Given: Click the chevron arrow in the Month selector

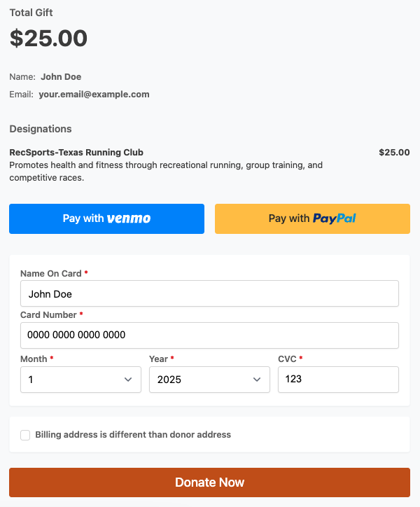Looking at the screenshot, I should pos(128,380).
